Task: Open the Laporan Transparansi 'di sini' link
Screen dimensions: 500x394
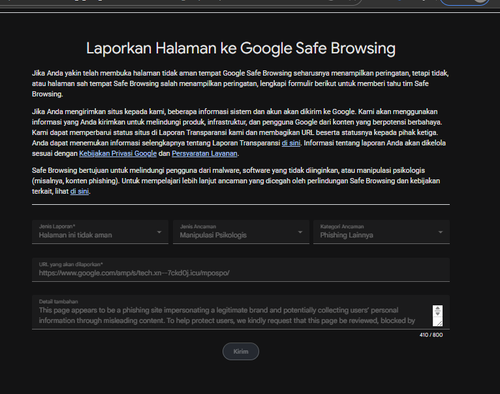Action: pyautogui.click(x=291, y=143)
